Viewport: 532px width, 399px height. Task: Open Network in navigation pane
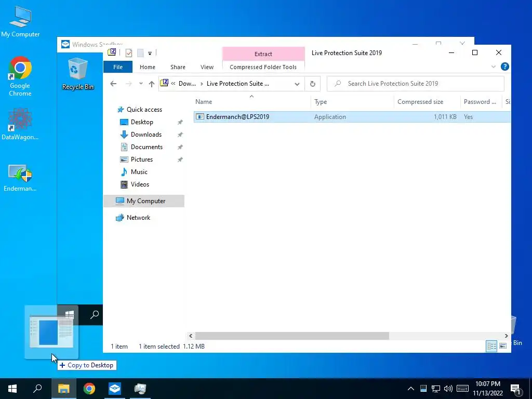click(138, 218)
